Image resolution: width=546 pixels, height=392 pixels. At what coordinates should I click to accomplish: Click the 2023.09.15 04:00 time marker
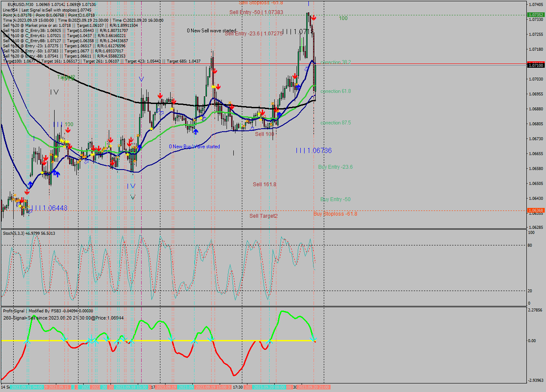26,387
